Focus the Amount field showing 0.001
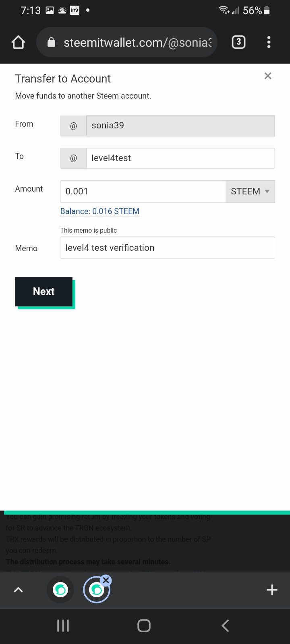 (x=143, y=192)
